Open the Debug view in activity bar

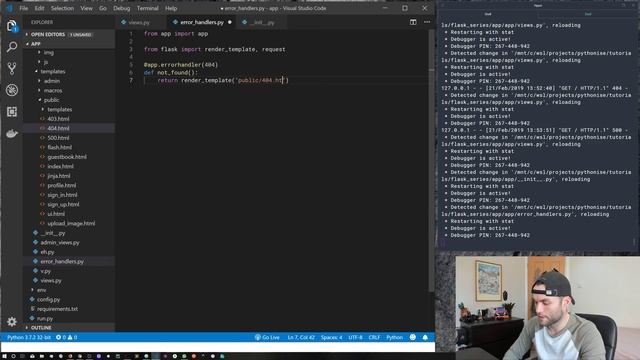pyautogui.click(x=12, y=90)
